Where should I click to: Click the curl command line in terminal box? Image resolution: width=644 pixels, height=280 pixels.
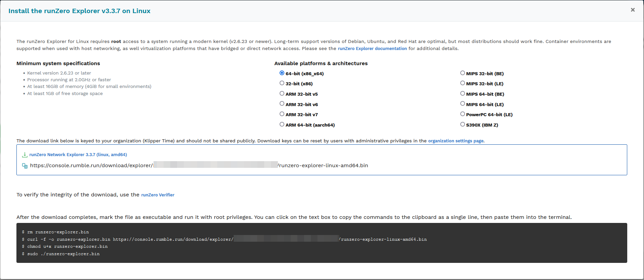224,239
